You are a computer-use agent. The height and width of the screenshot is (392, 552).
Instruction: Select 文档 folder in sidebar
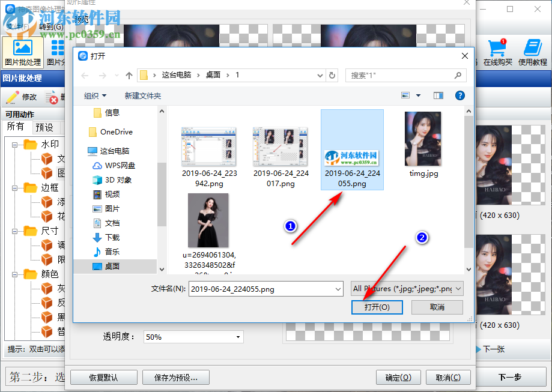pos(106,223)
